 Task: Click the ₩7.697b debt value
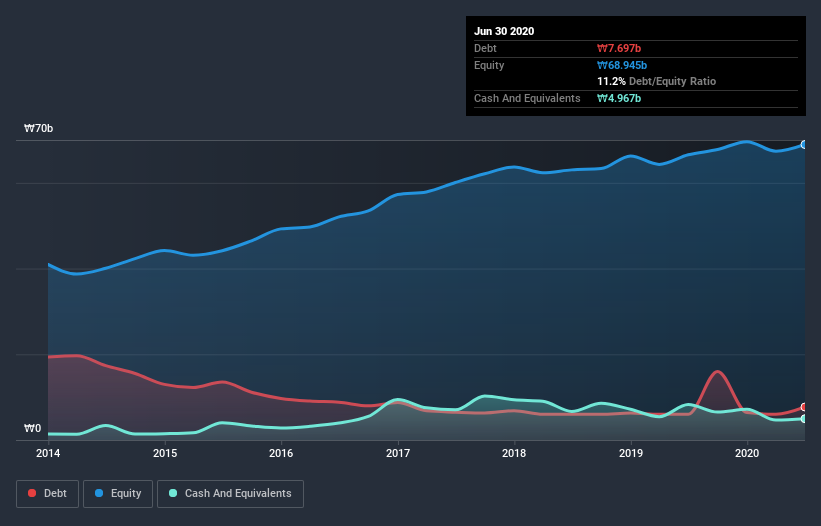point(619,48)
